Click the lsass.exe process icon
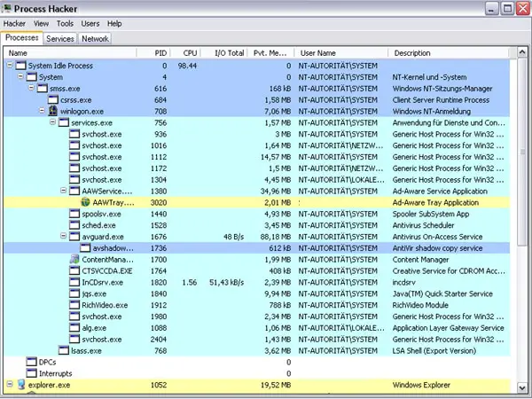This screenshot has width=532, height=399. [64, 350]
